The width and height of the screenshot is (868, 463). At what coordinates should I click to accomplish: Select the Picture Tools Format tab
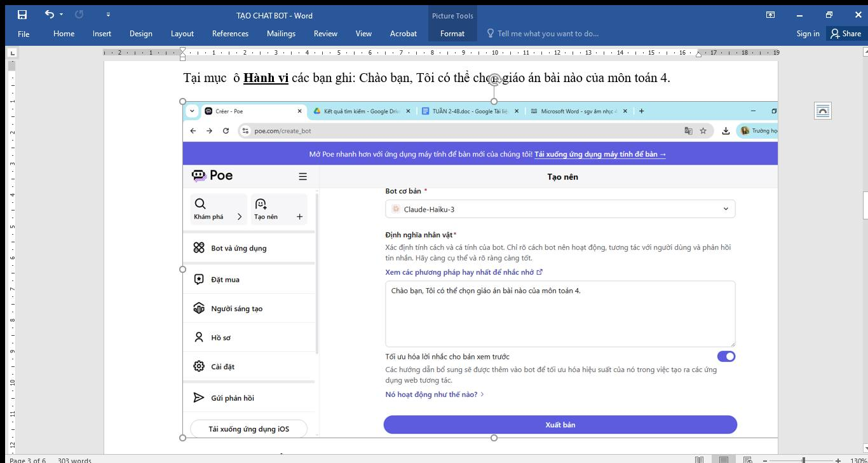point(452,34)
